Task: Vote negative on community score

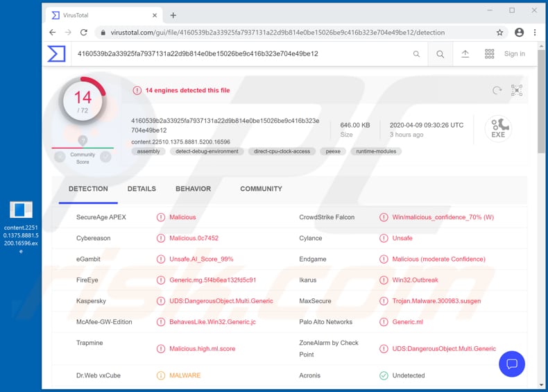Action: [60, 157]
